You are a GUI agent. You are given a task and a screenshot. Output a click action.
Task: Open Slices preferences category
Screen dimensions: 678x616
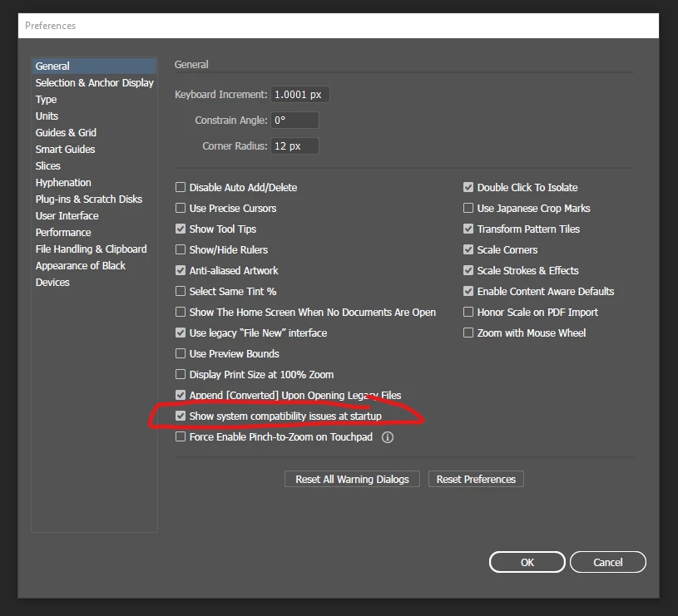(x=94, y=166)
